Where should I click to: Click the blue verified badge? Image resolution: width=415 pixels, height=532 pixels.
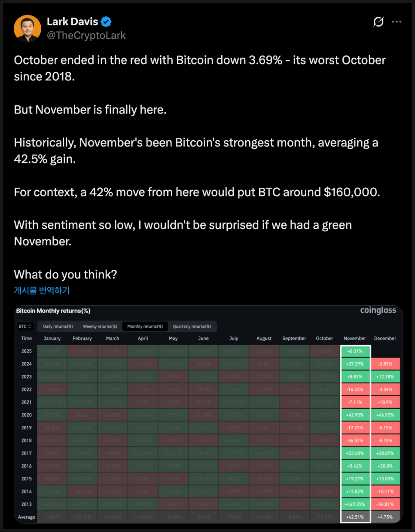[106, 21]
